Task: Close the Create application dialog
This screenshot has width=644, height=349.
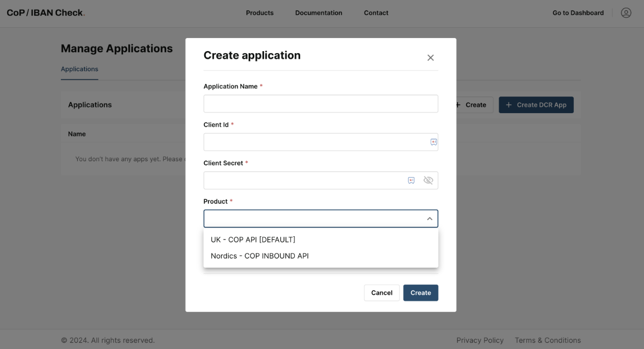Action: (430, 57)
